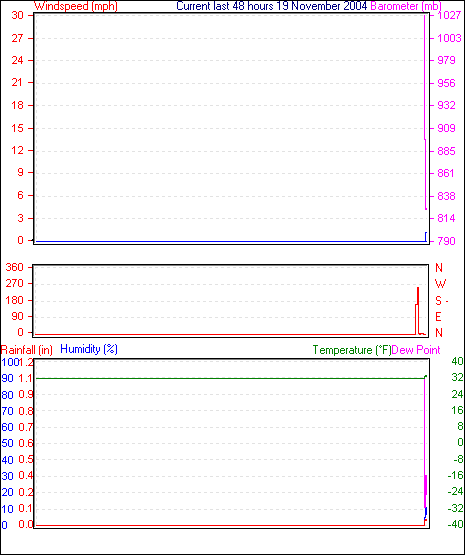
Task: Click the Dew Point legend label
Action: pyautogui.click(x=416, y=350)
